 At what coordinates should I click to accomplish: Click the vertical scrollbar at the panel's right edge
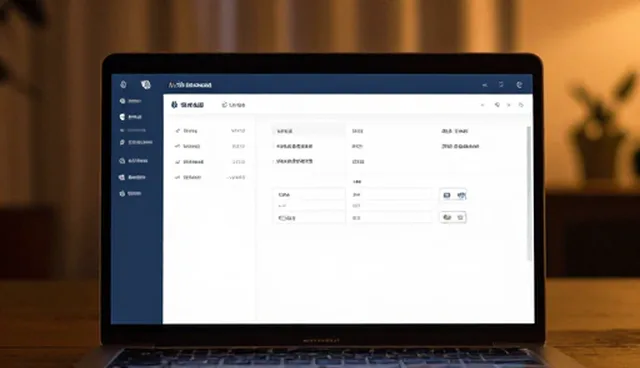pyautogui.click(x=529, y=193)
